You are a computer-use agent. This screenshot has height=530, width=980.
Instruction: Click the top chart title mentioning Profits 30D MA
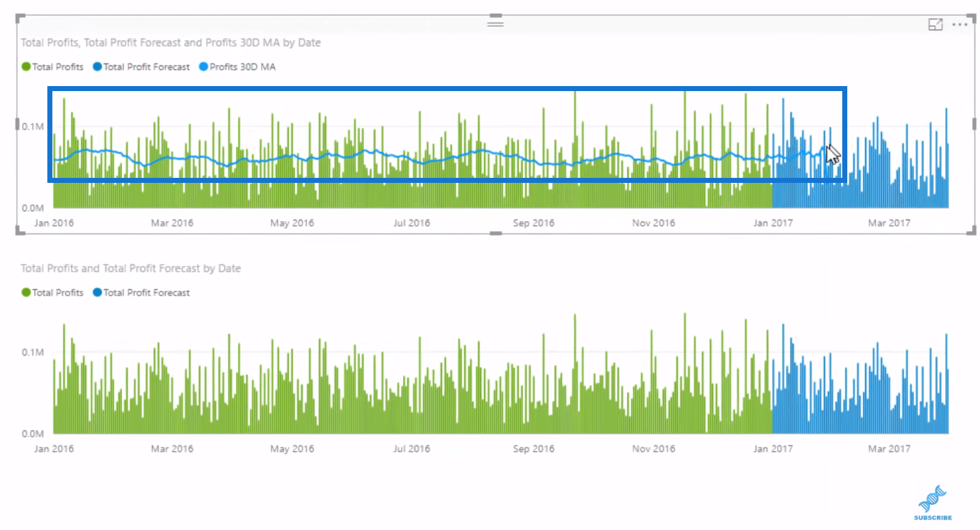coord(171,42)
